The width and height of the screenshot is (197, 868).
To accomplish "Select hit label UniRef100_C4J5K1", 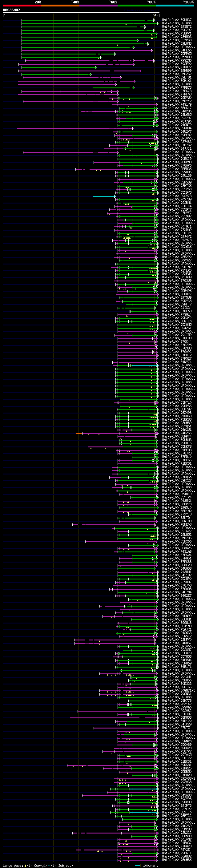I will 177,501.
